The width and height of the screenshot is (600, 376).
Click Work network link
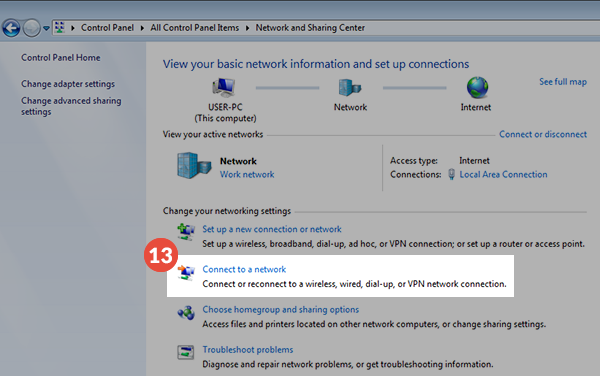pos(247,174)
